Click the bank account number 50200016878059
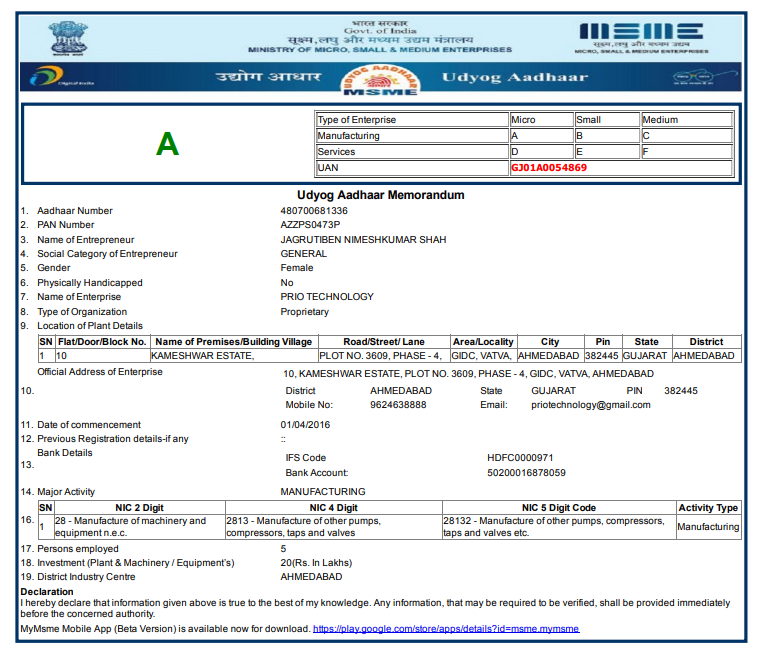Image resolution: width=763 pixels, height=659 pixels. [526, 473]
